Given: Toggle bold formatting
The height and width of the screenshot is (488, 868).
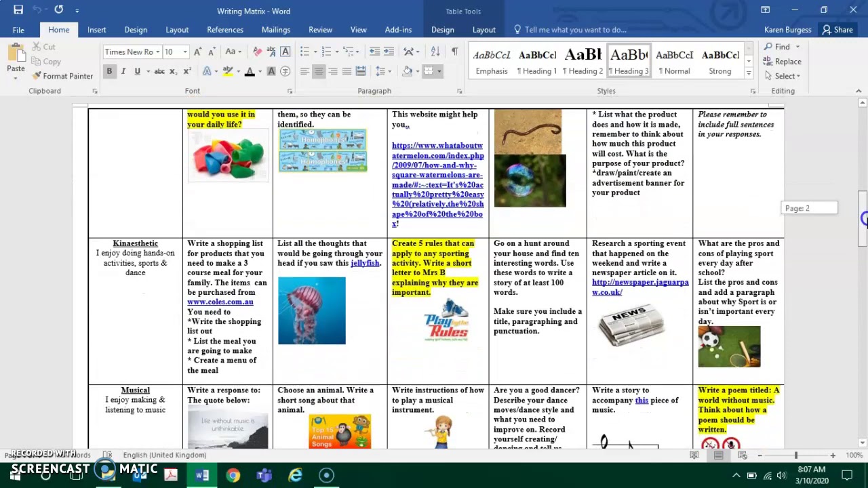Looking at the screenshot, I should pos(109,71).
